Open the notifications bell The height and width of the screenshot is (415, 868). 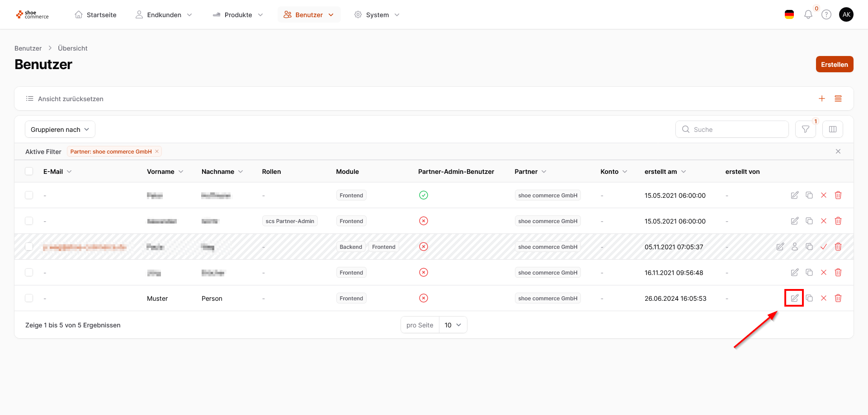808,15
